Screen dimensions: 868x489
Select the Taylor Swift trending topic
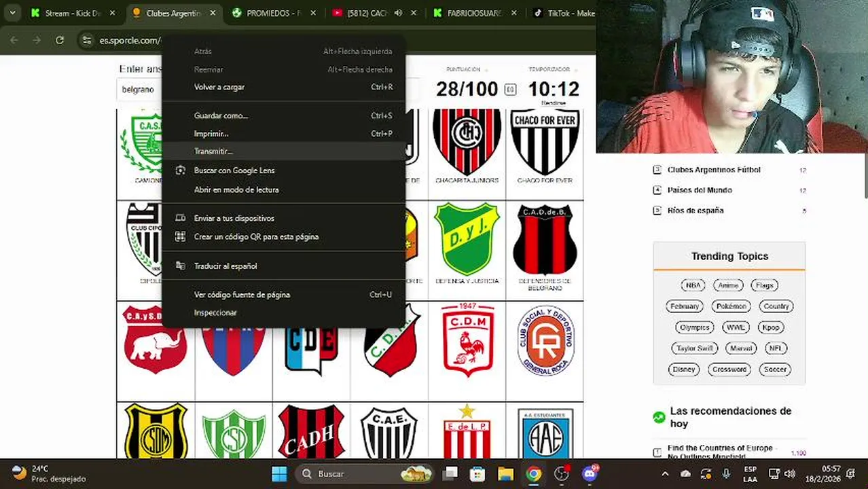click(694, 348)
